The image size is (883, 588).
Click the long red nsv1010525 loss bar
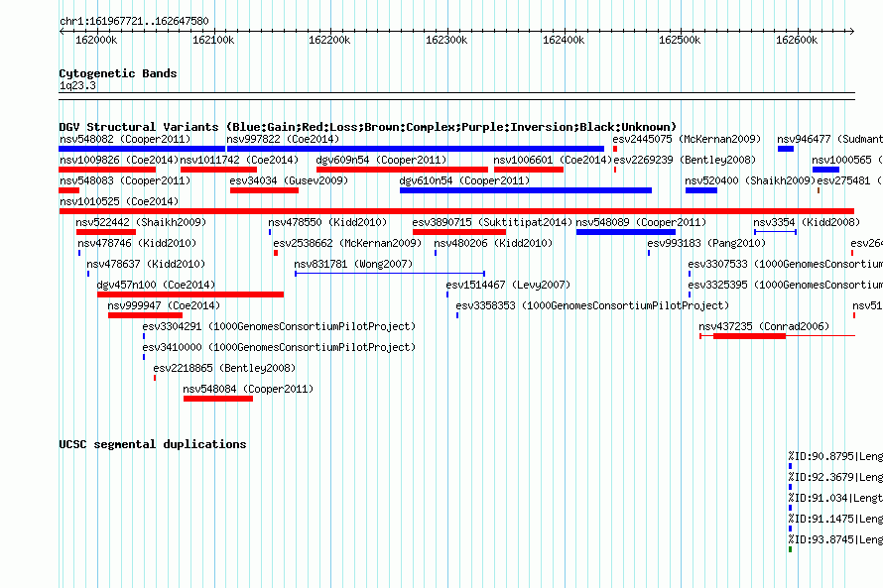(x=456, y=211)
